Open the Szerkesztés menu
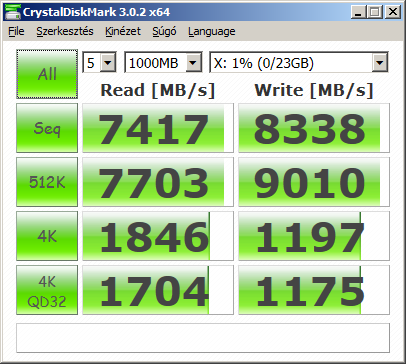 (x=65, y=31)
